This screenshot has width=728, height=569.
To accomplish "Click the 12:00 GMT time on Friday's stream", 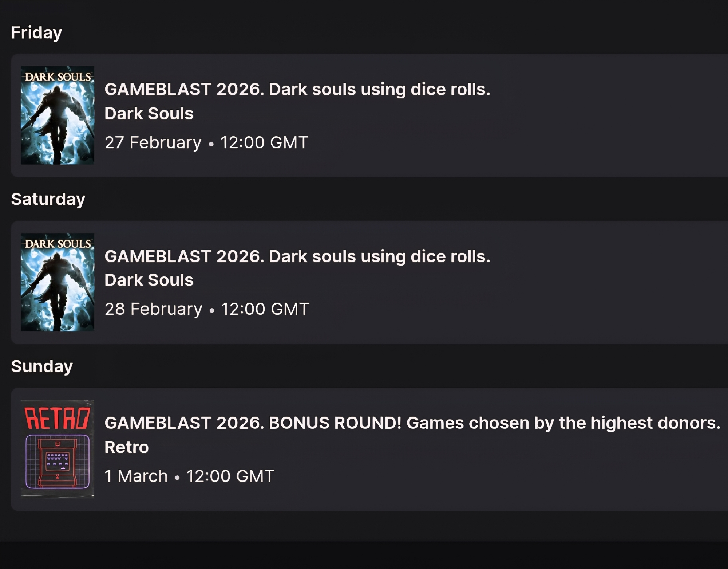I will tap(264, 142).
